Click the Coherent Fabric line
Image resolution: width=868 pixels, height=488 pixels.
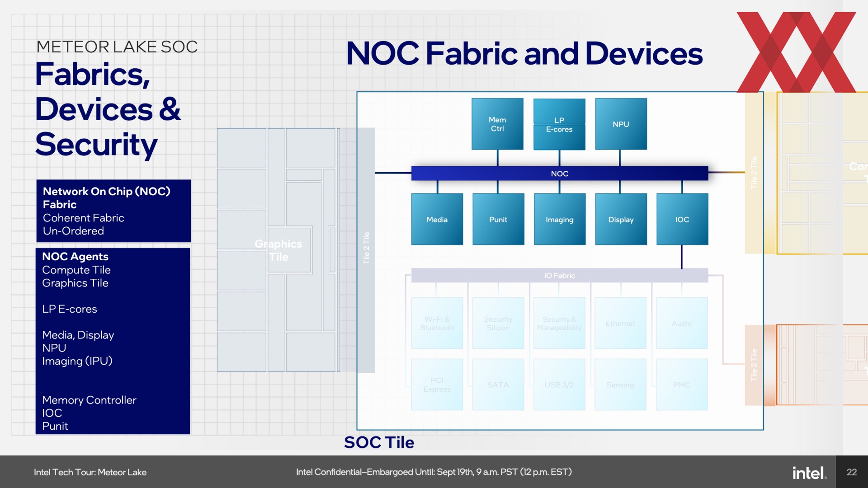click(x=83, y=218)
